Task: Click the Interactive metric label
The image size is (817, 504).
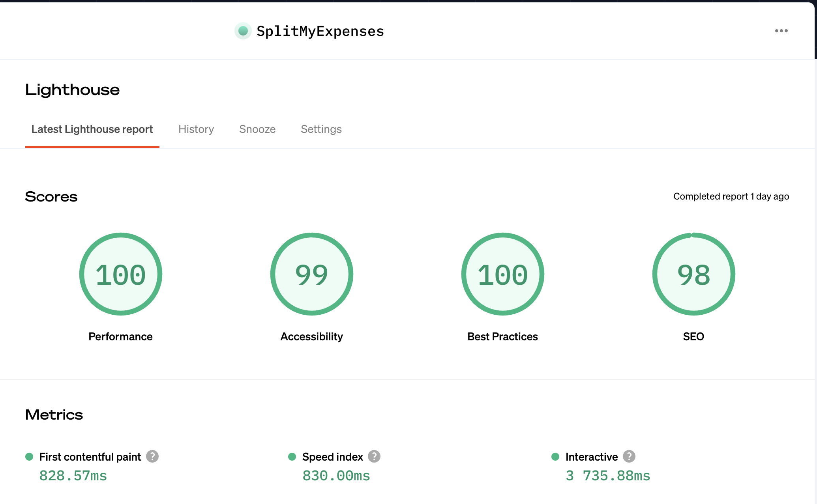Action: pyautogui.click(x=592, y=457)
